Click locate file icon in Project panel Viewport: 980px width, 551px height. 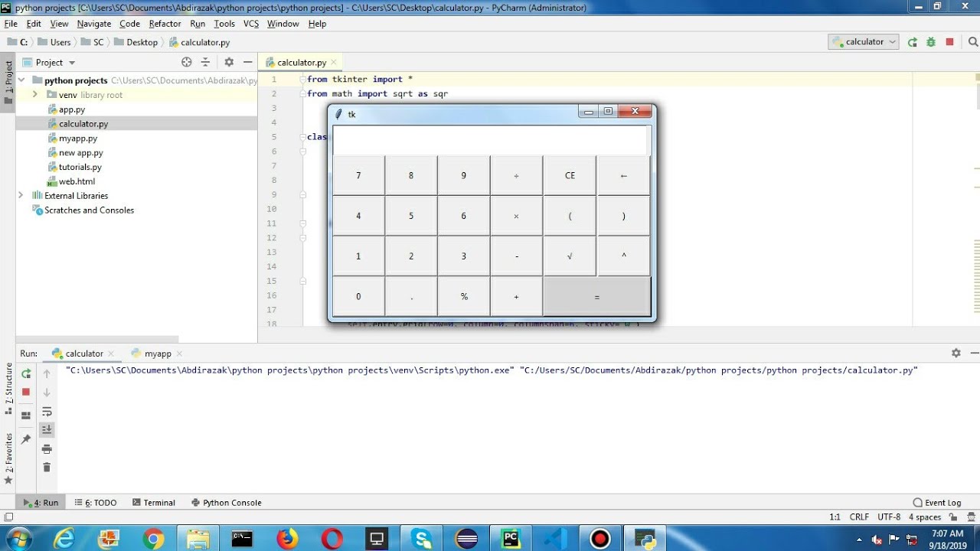pos(187,62)
